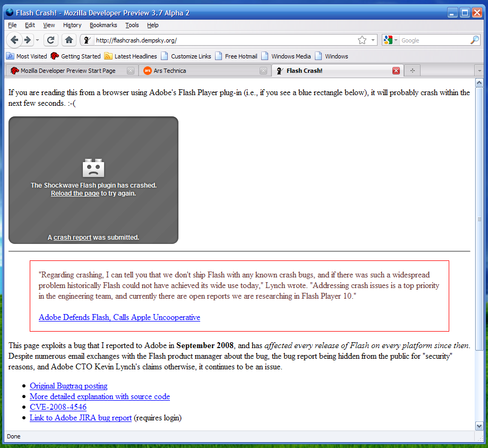Maximize the browser window
Viewport: 488px width, 448px height.
click(465, 13)
